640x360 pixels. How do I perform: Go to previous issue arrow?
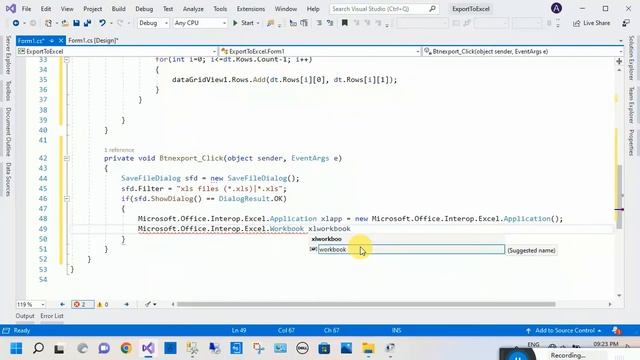[62, 304]
